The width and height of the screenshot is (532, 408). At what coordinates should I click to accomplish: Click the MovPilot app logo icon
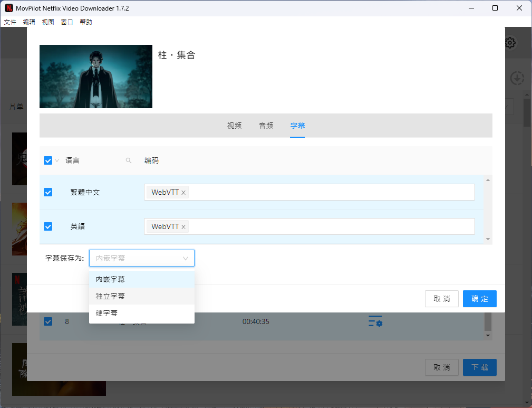(8, 8)
